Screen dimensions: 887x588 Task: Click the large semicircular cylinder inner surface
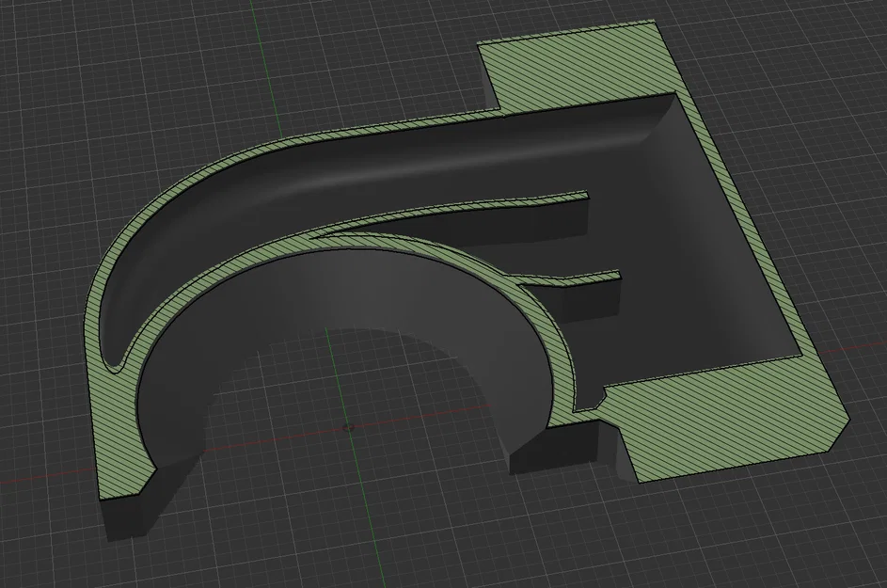[x=351, y=294]
